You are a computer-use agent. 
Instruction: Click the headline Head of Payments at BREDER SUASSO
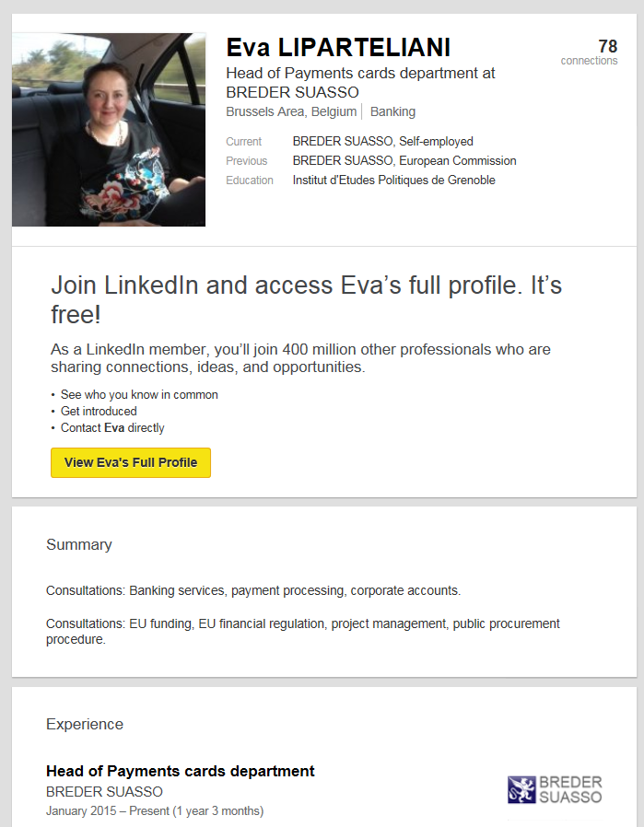pos(360,83)
